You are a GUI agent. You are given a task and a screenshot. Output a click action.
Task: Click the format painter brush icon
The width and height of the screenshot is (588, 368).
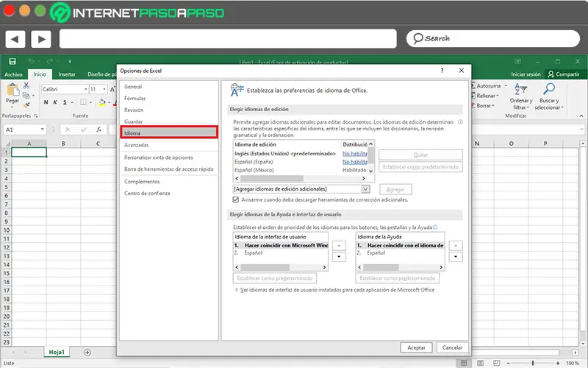pos(26,105)
